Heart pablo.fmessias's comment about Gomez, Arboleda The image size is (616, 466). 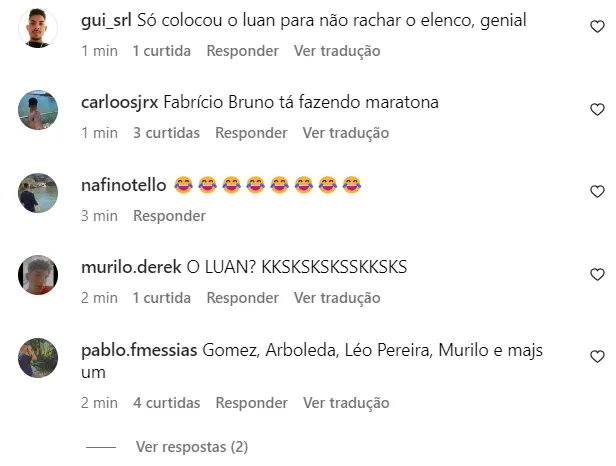click(597, 356)
